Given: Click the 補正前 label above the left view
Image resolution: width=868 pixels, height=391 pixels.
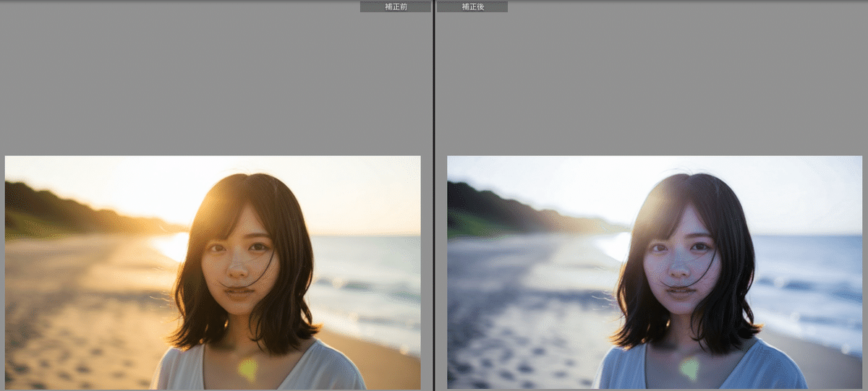Looking at the screenshot, I should coord(395,7).
